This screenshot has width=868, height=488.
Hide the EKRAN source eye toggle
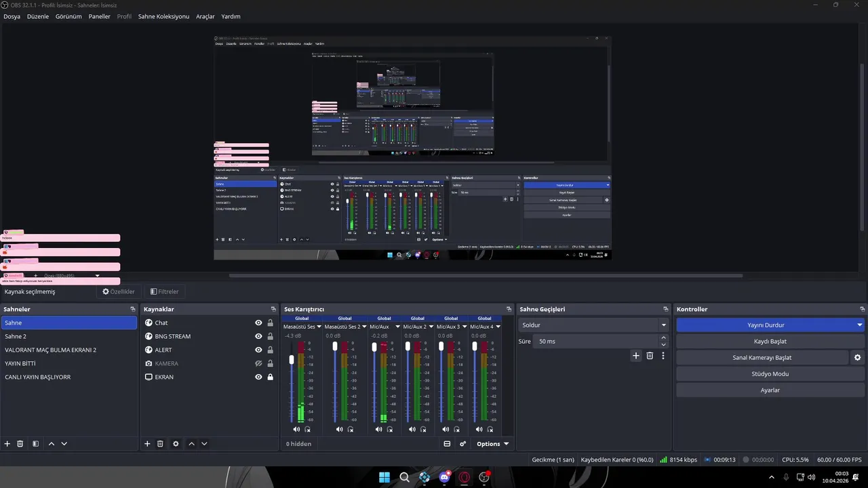point(258,377)
